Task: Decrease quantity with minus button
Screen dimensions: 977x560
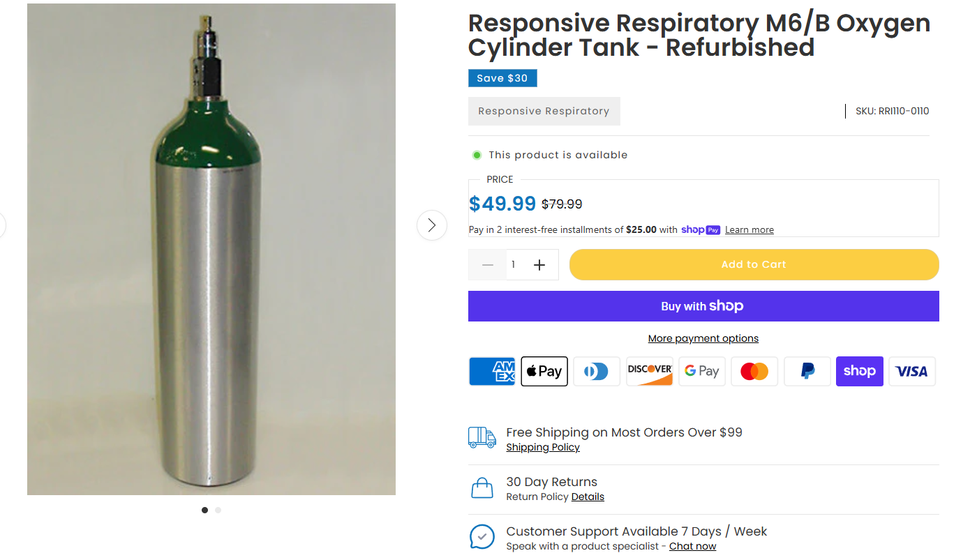Action: coord(488,265)
